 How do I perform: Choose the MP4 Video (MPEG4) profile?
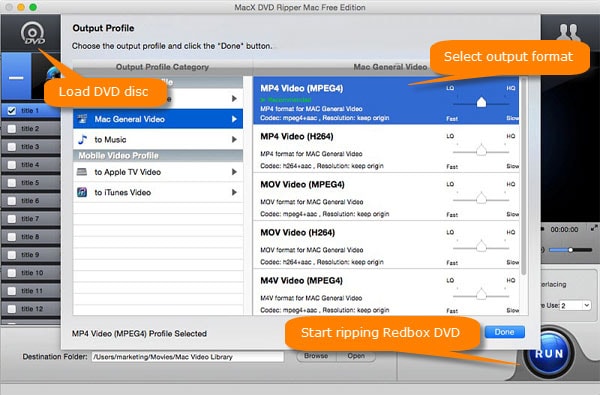pyautogui.click(x=386, y=100)
